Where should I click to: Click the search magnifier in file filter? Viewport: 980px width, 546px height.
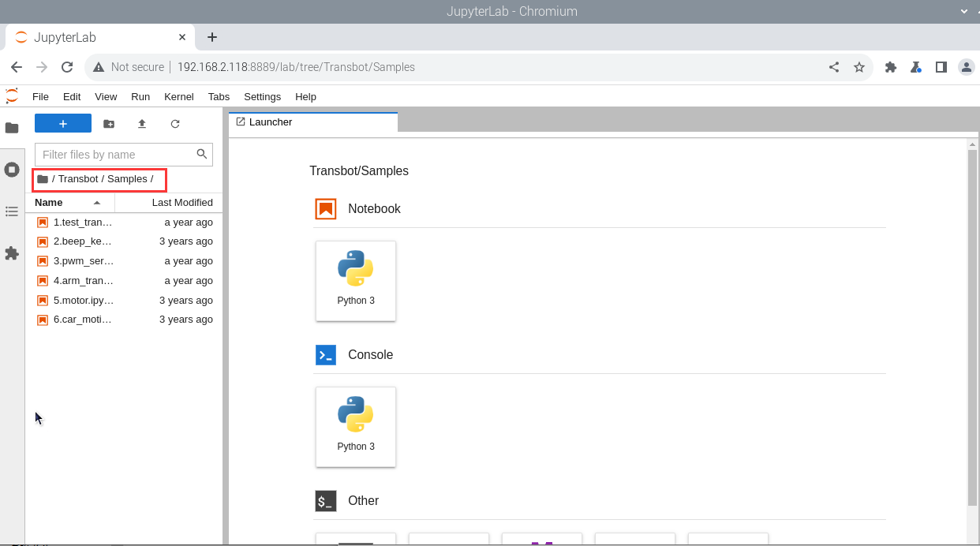[x=202, y=154]
